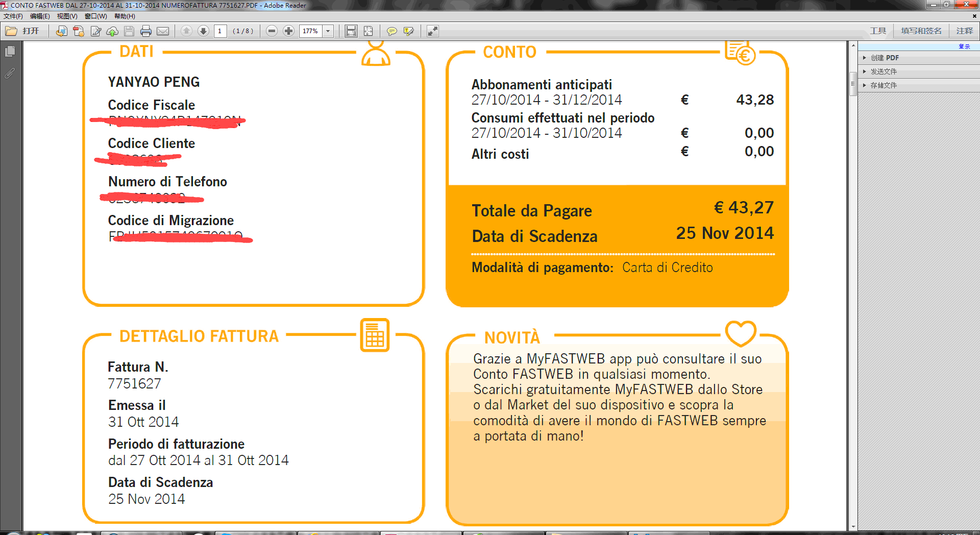The height and width of the screenshot is (535, 980).
Task: Switch to read mode fullscreen icon
Action: pos(432,31)
